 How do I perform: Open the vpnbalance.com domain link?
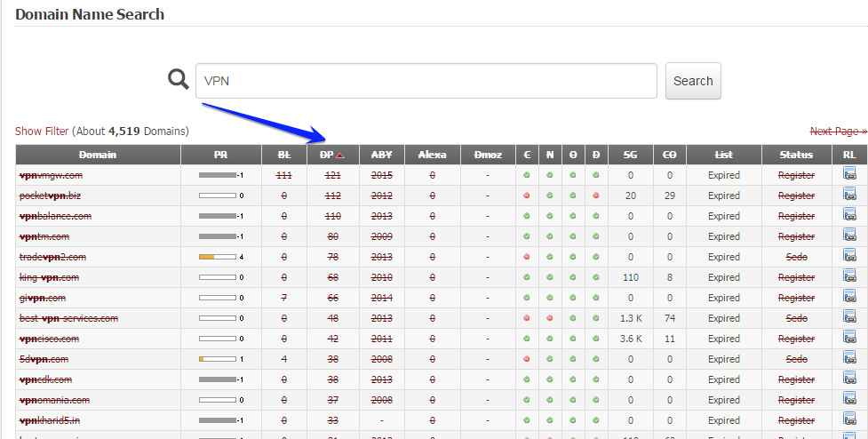click(x=55, y=217)
